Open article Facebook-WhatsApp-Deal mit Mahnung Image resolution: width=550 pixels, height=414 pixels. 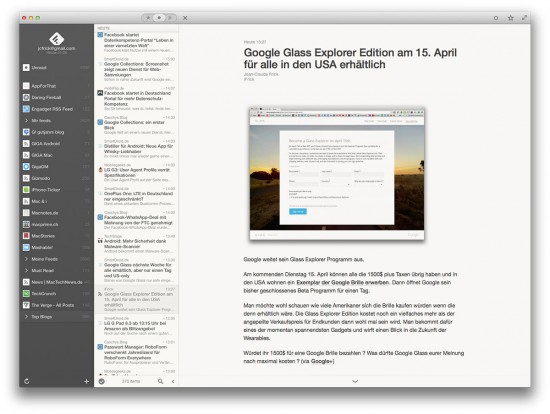click(136, 220)
